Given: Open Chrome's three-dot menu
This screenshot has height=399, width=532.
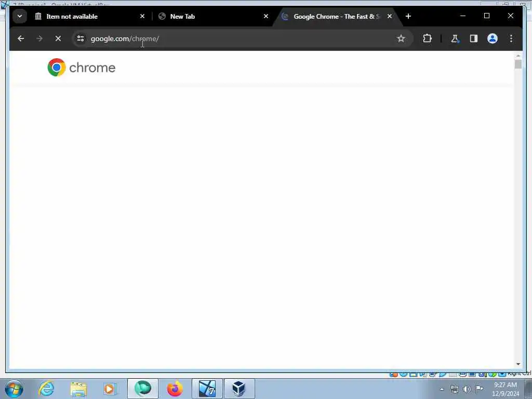Looking at the screenshot, I should pos(511,38).
